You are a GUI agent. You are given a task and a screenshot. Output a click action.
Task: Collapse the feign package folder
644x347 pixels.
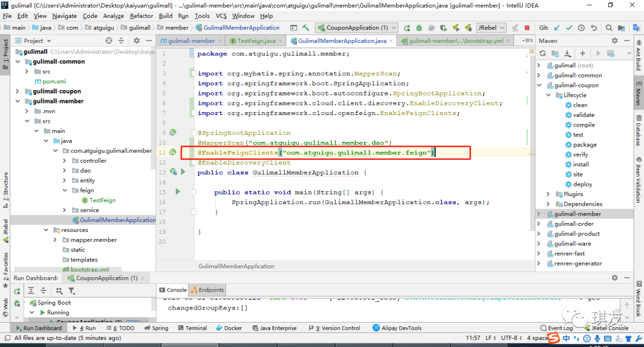coord(64,190)
